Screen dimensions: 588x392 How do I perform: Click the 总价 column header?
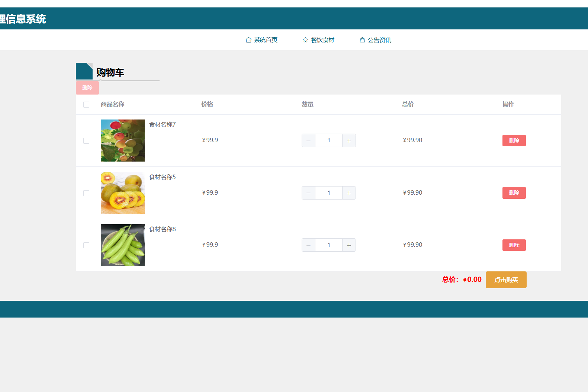coord(408,104)
